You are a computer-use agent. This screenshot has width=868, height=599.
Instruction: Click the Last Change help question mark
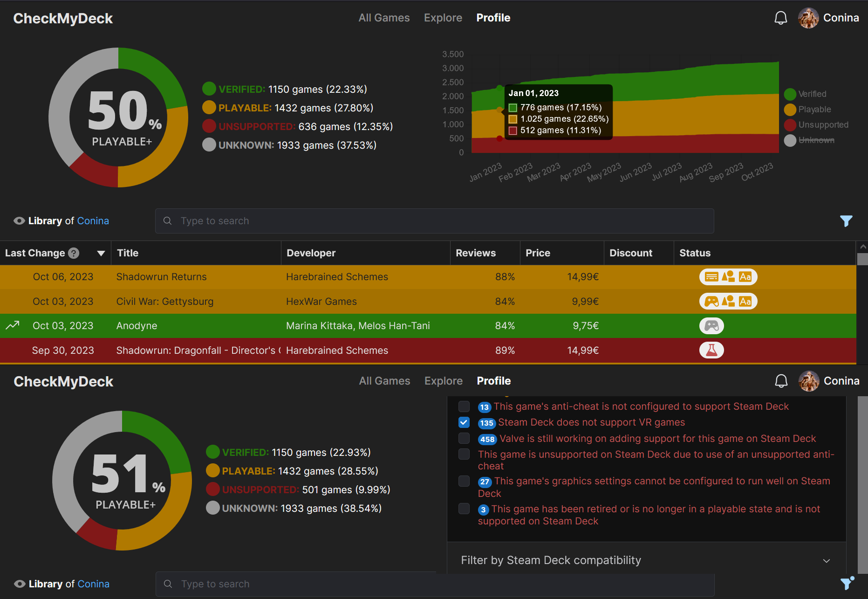(x=74, y=253)
